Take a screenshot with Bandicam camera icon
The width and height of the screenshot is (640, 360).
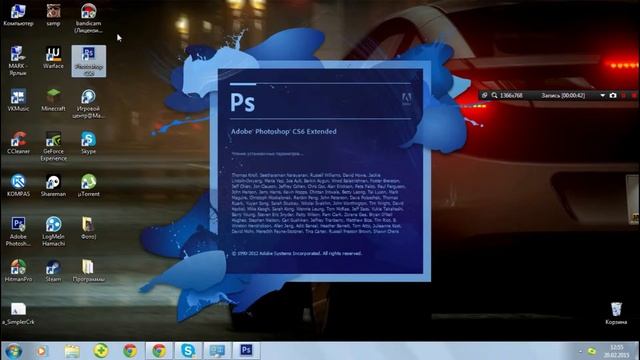point(613,95)
